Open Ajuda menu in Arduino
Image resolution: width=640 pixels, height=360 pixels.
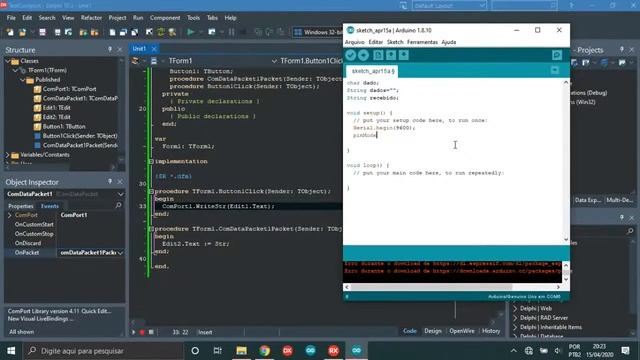click(449, 42)
